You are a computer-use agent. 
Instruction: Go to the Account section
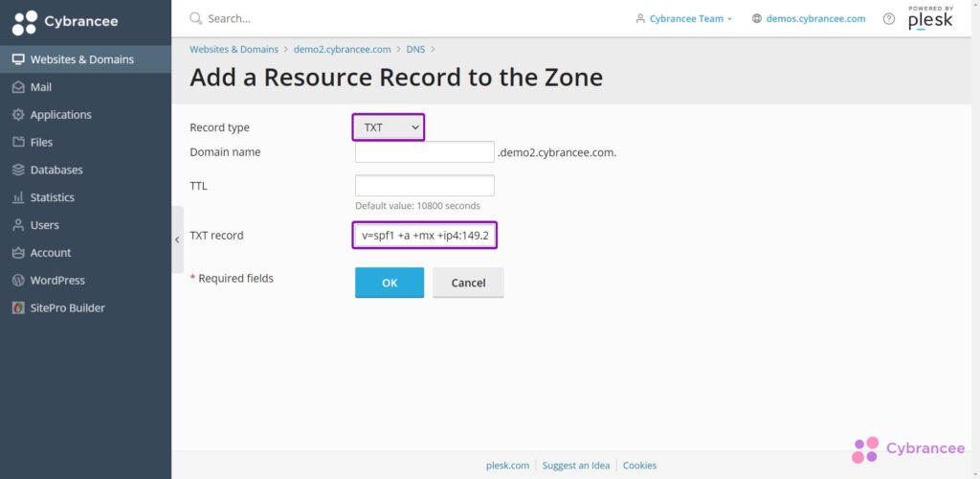(85, 253)
